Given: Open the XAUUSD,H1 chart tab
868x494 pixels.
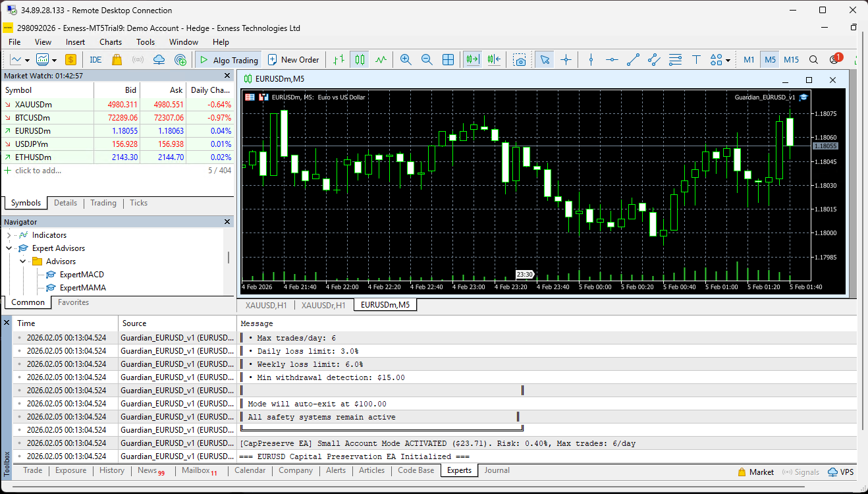Looking at the screenshot, I should pos(266,305).
